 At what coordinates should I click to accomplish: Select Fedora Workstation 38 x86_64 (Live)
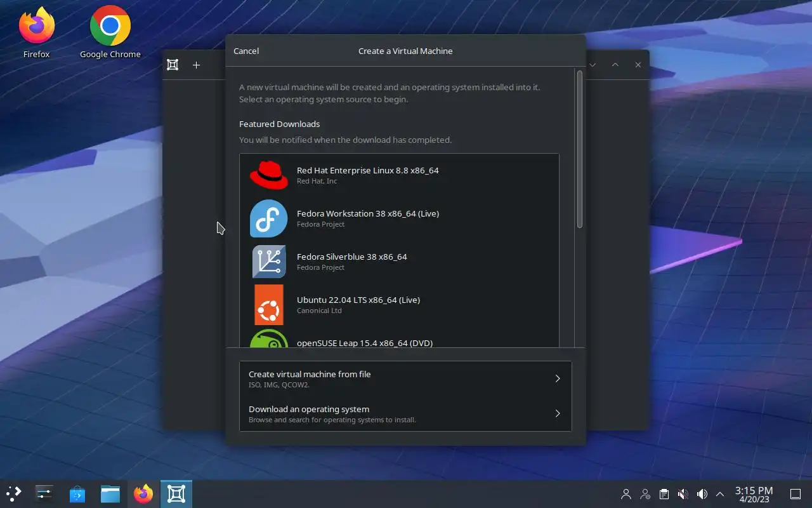tap(399, 218)
